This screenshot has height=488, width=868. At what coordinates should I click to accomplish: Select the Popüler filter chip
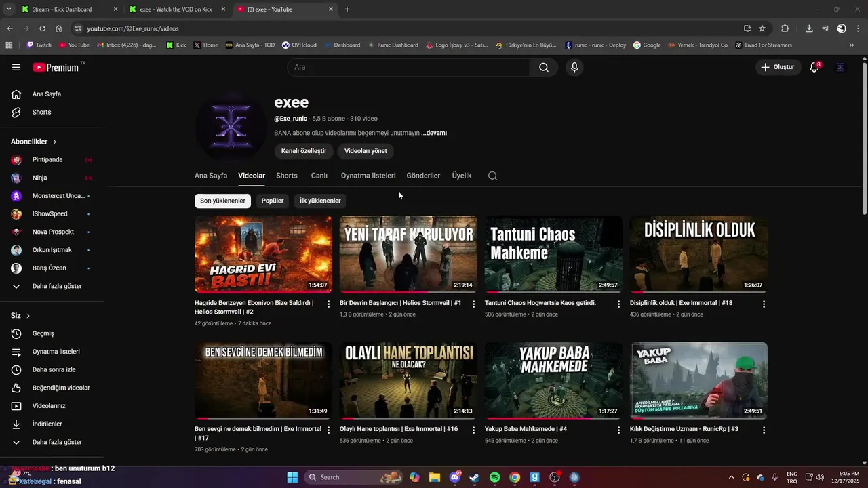click(273, 201)
